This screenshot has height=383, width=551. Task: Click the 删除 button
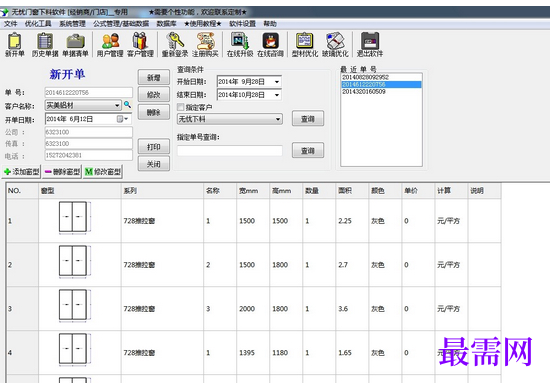point(154,112)
